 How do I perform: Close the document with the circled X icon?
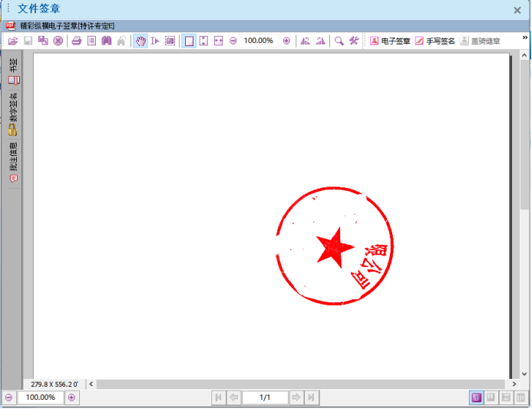(58, 41)
